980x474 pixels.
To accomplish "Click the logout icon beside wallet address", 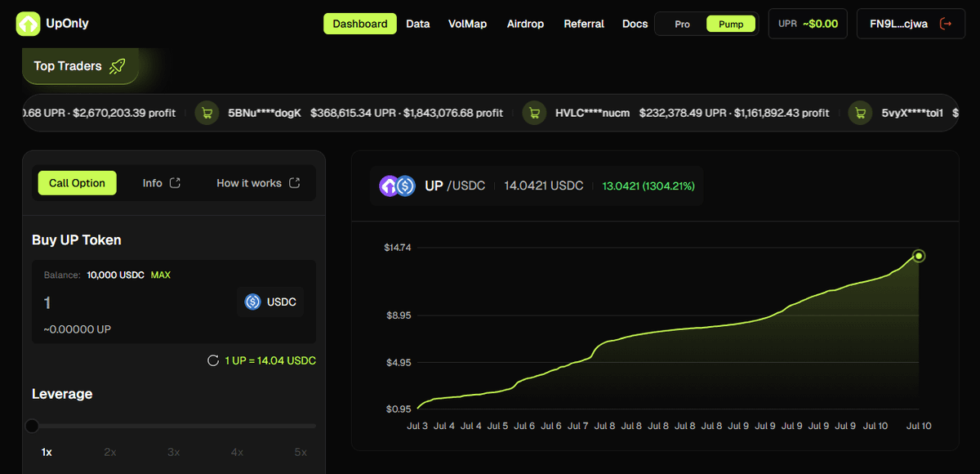I will [947, 24].
